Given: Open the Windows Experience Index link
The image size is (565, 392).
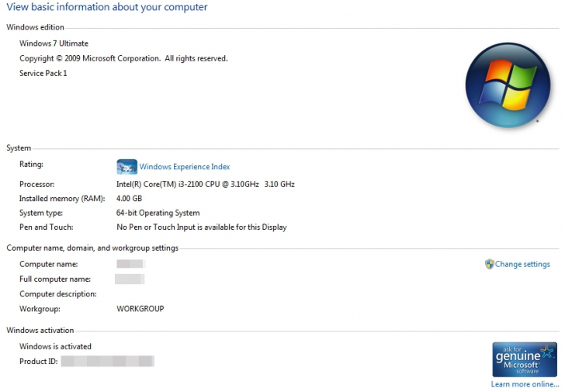Looking at the screenshot, I should tap(185, 167).
